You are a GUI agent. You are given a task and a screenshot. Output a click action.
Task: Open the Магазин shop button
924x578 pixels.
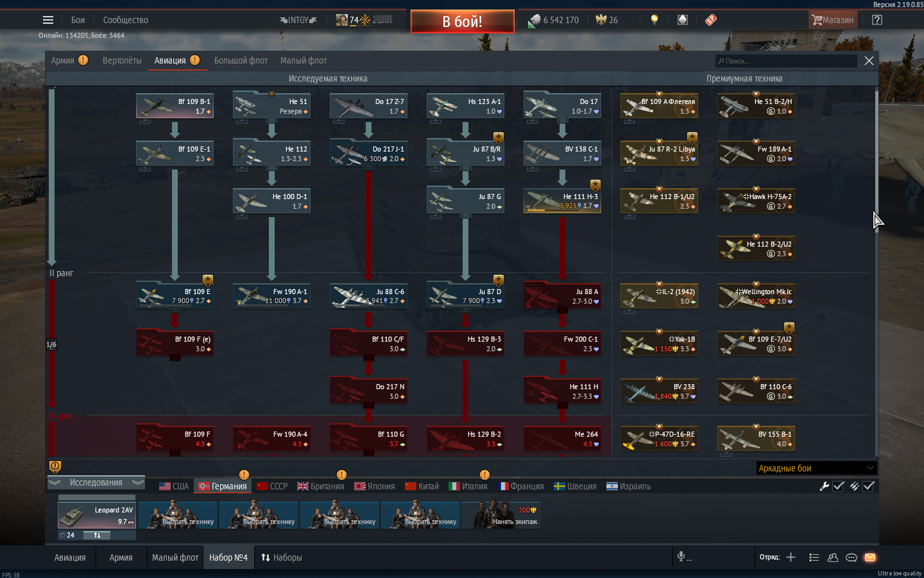[x=832, y=20]
